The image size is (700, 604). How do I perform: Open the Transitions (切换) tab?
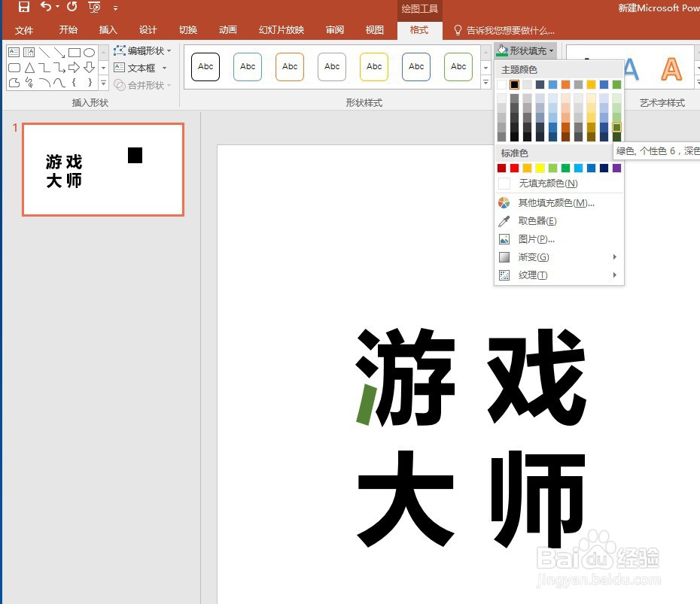pyautogui.click(x=188, y=30)
